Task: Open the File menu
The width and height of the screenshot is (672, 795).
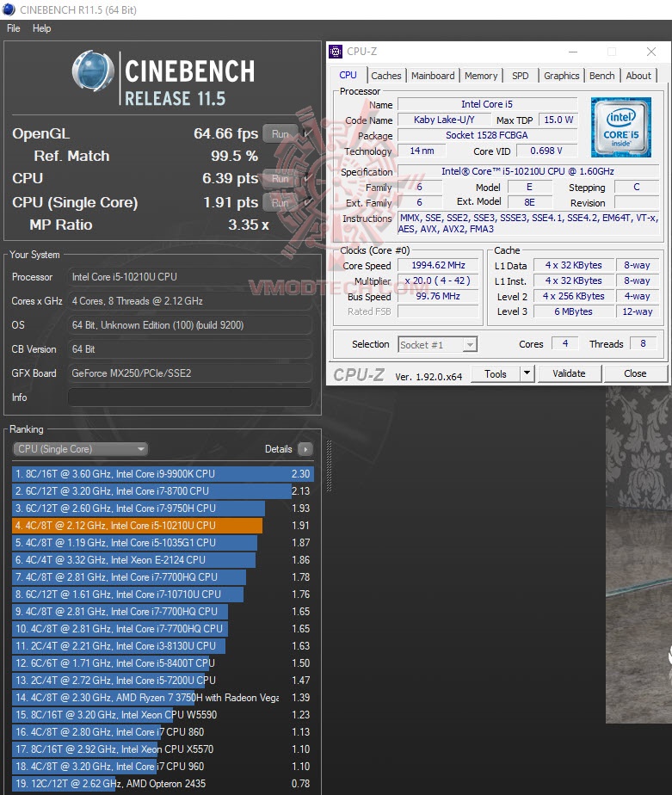Action: point(13,28)
